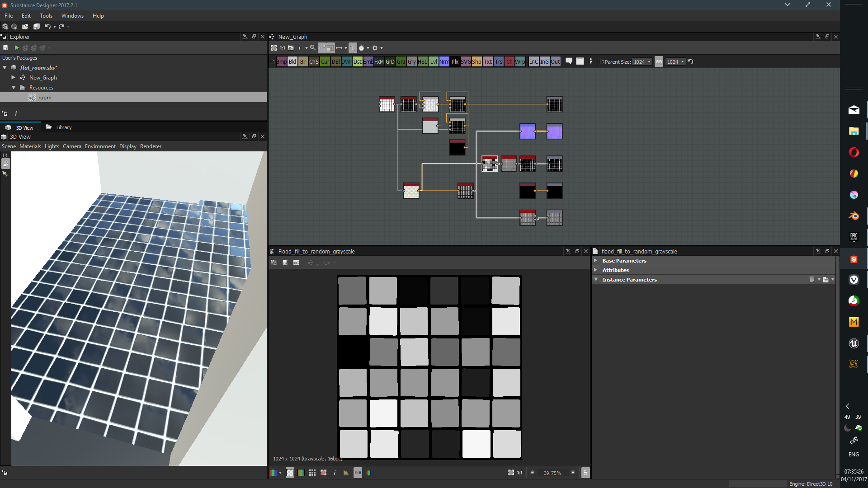The height and width of the screenshot is (488, 868).
Task: Insert a Levels node using the Lvl button
Action: [433, 62]
